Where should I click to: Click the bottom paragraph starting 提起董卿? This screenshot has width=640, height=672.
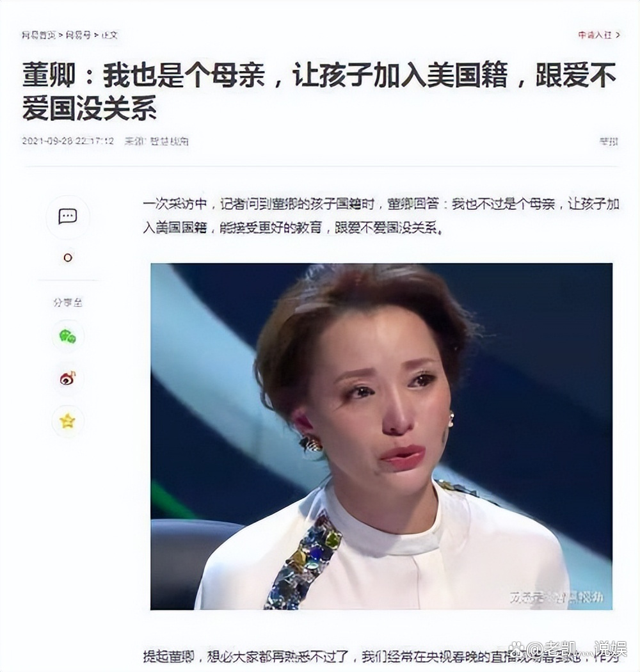[x=381, y=656]
